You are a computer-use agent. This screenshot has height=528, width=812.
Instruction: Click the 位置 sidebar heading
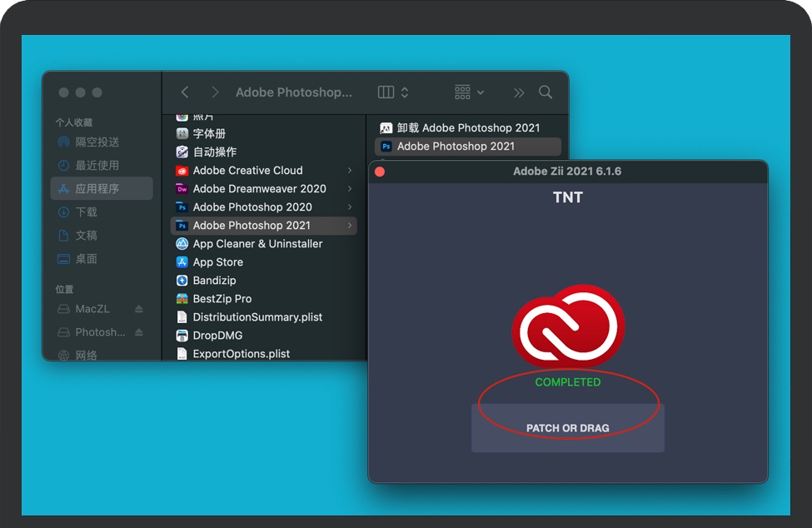click(x=65, y=289)
